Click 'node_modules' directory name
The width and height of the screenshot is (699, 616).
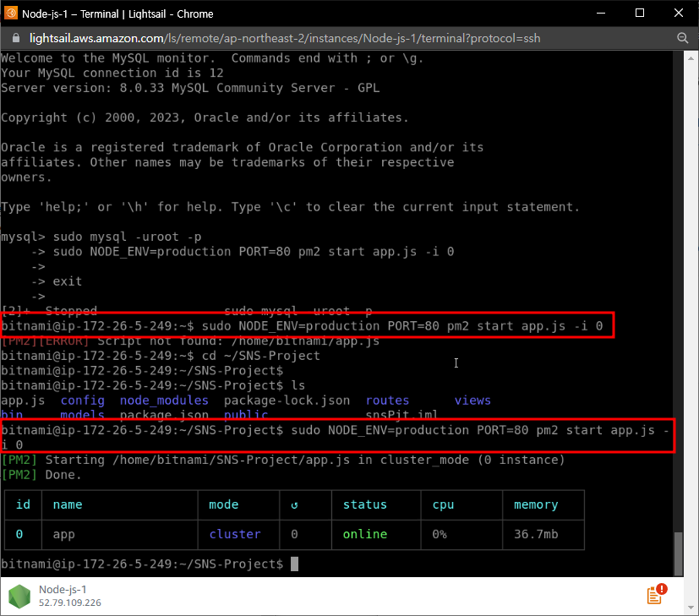(x=164, y=401)
